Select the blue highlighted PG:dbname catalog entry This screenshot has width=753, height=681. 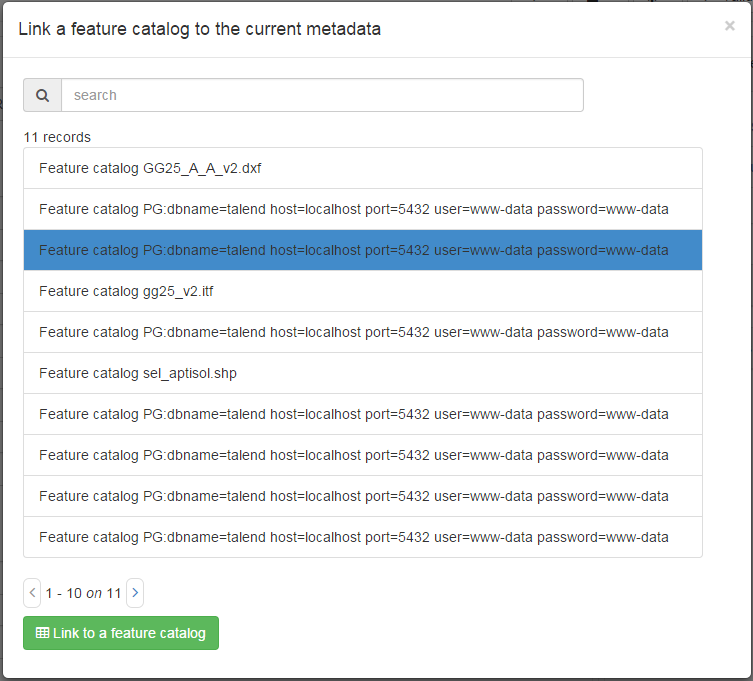[x=363, y=250]
